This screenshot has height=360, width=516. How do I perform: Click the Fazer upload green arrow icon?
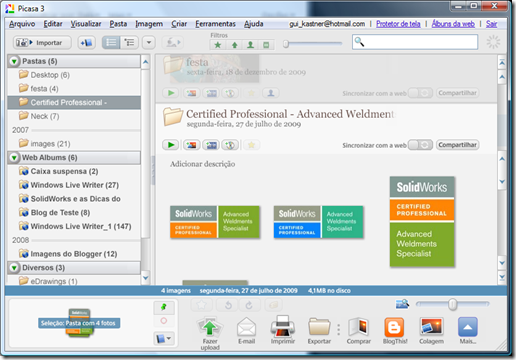tap(209, 327)
